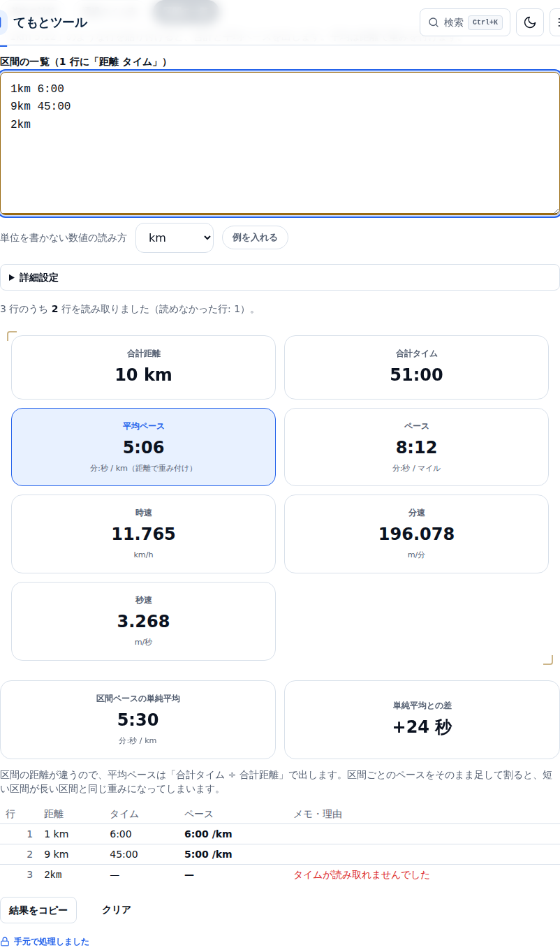Open the search box with Ctrl+K hint
The width and height of the screenshot is (560, 952).
pos(464,22)
